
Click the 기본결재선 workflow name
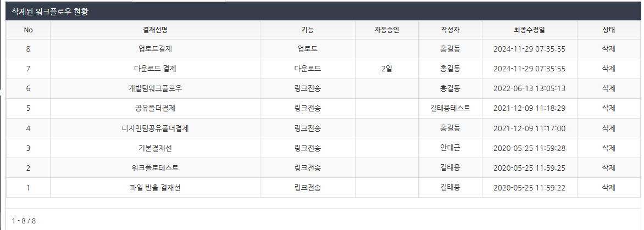(x=155, y=148)
